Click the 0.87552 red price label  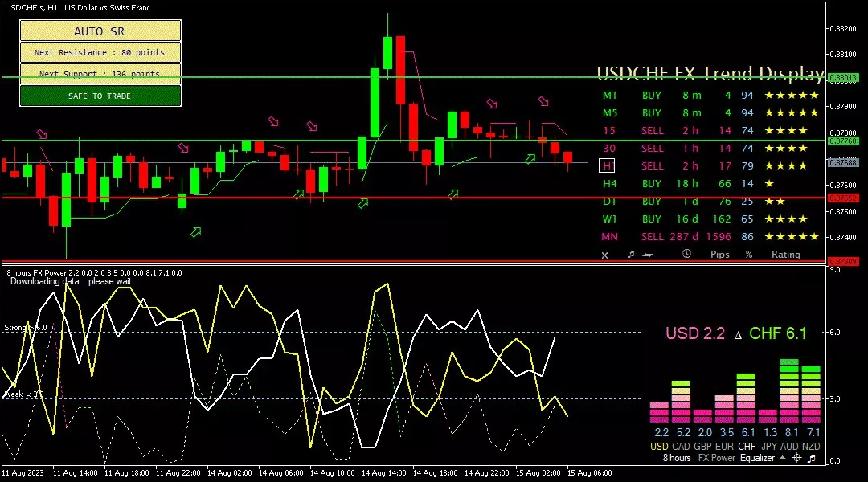843,198
